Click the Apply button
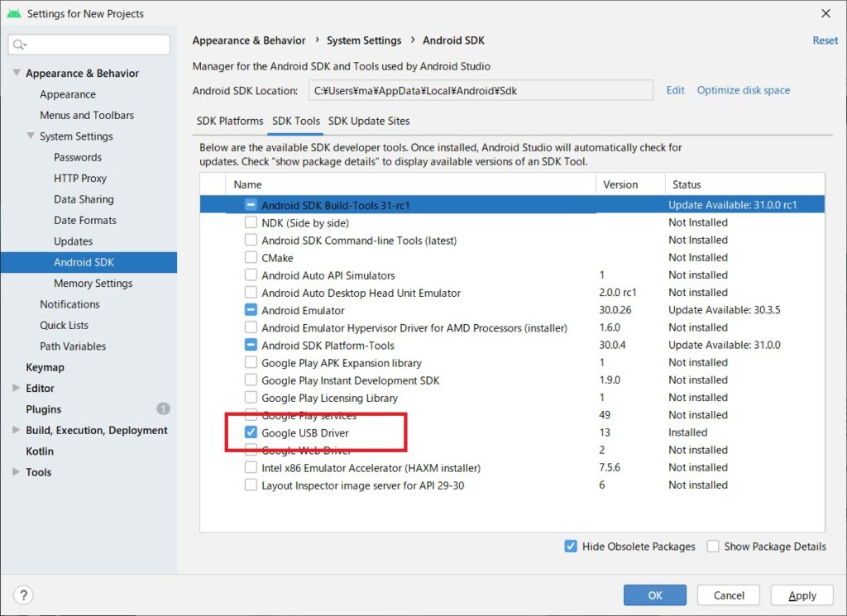This screenshot has width=847, height=616. coord(802,595)
